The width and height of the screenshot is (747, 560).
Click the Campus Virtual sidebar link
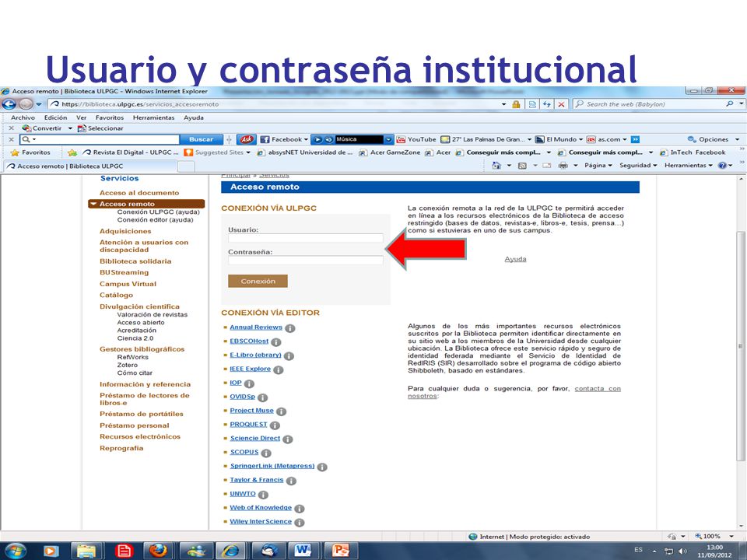click(x=128, y=283)
